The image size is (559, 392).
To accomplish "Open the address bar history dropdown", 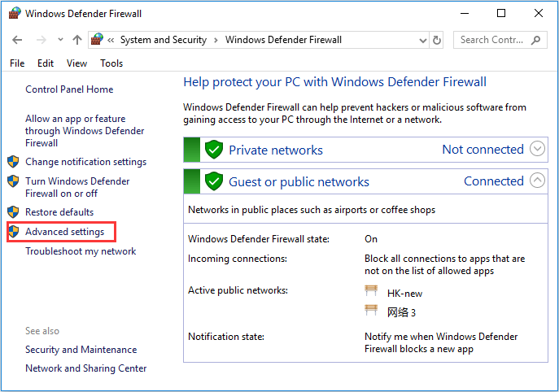I will pyautogui.click(x=423, y=41).
